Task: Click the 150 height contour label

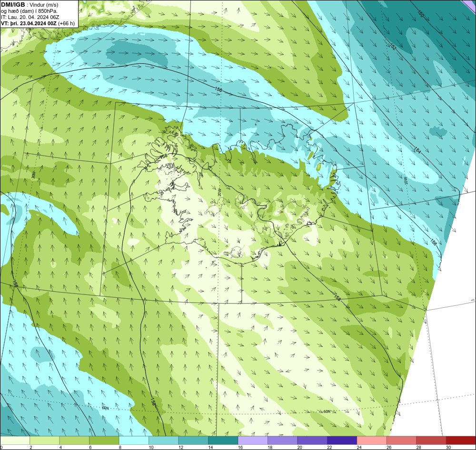Action: click(x=420, y=14)
